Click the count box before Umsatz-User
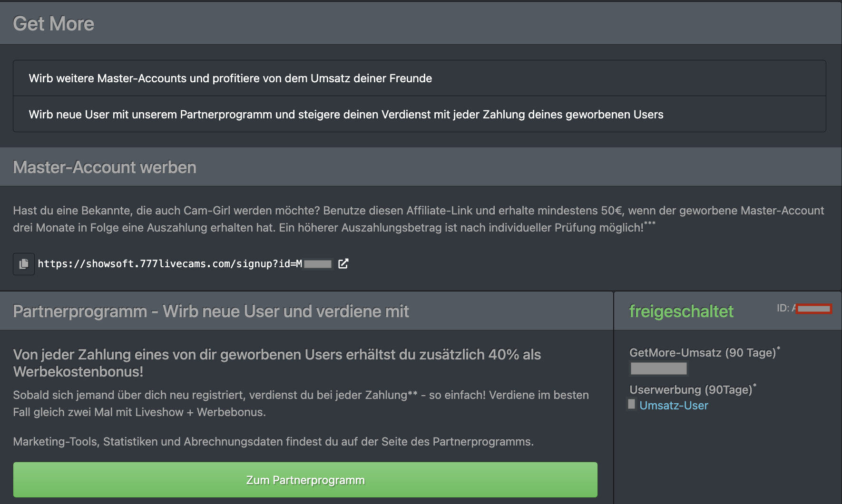The image size is (842, 504). [631, 405]
